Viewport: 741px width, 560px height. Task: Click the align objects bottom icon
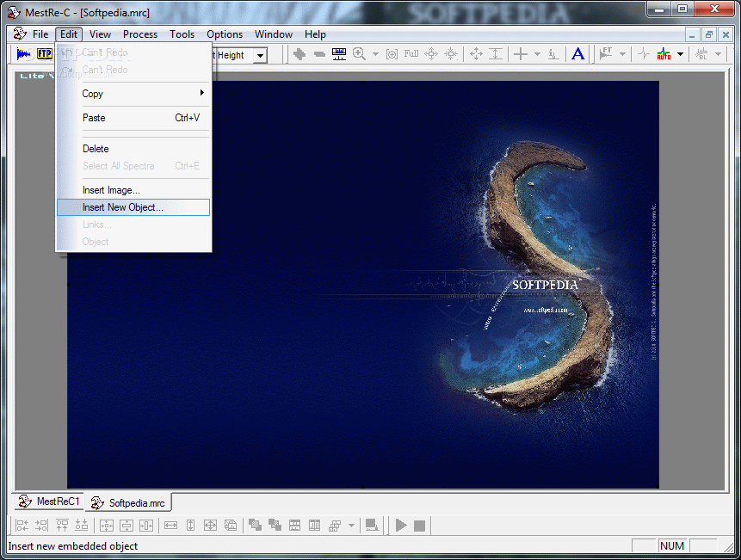click(x=82, y=526)
